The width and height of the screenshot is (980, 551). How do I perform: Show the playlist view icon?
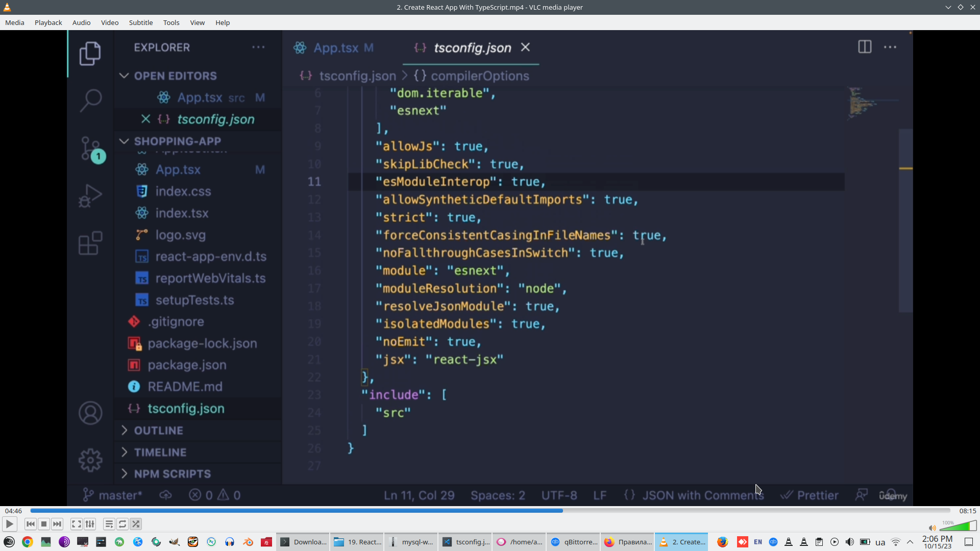tap(109, 524)
